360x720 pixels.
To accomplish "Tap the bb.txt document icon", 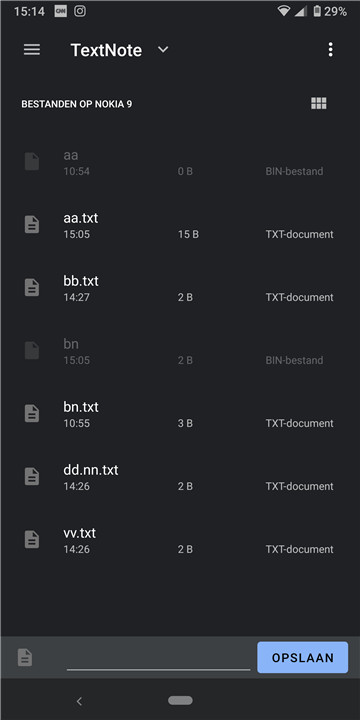I will coord(32,287).
